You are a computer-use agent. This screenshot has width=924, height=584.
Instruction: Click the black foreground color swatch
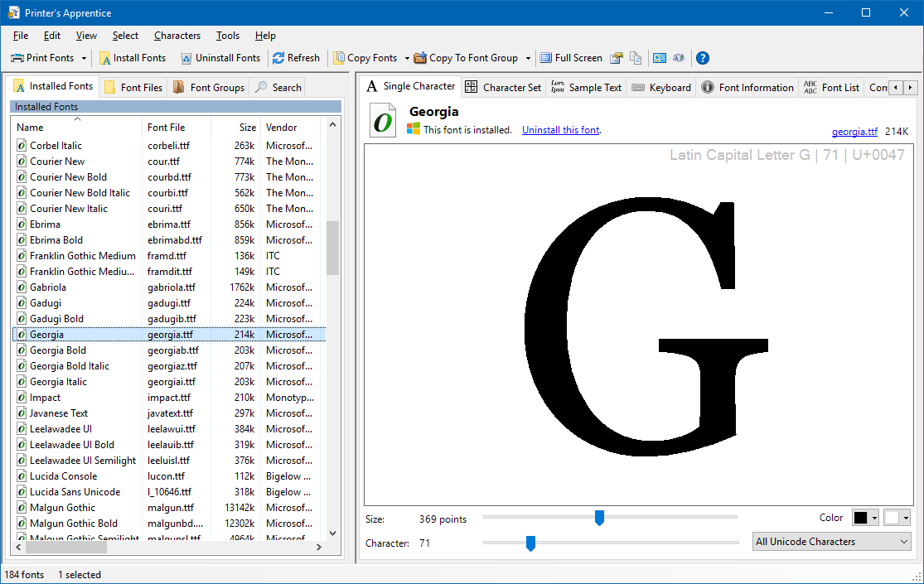click(x=861, y=518)
